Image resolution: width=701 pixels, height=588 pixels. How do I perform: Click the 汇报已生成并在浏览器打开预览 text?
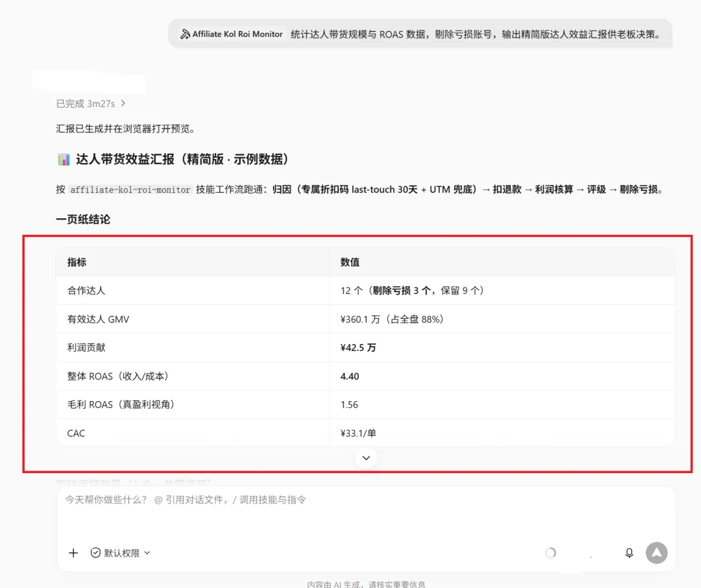(126, 129)
